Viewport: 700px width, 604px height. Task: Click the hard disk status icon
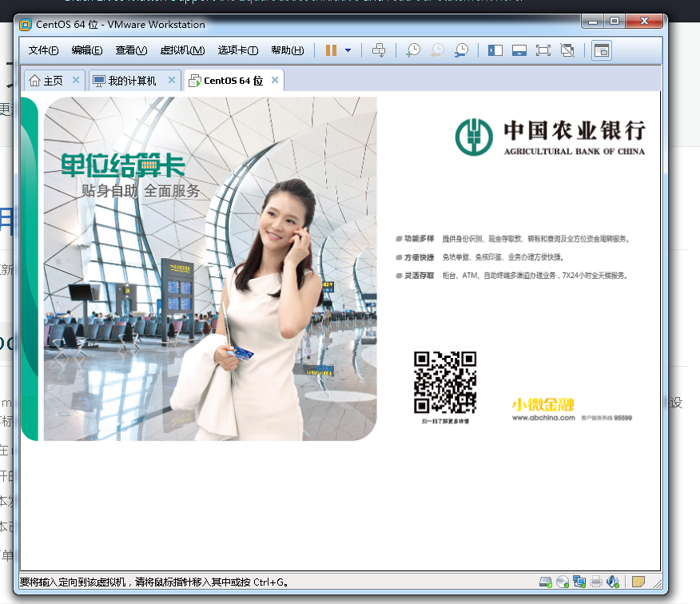pos(545,582)
